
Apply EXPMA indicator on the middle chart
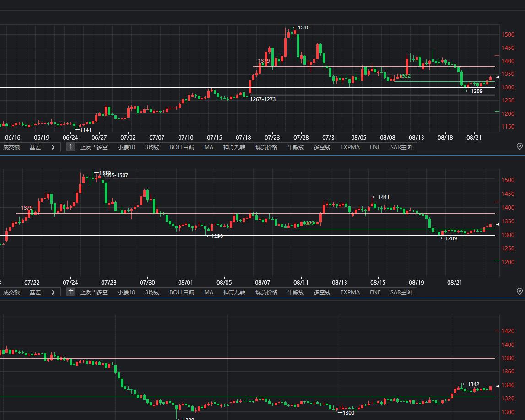[350, 292]
